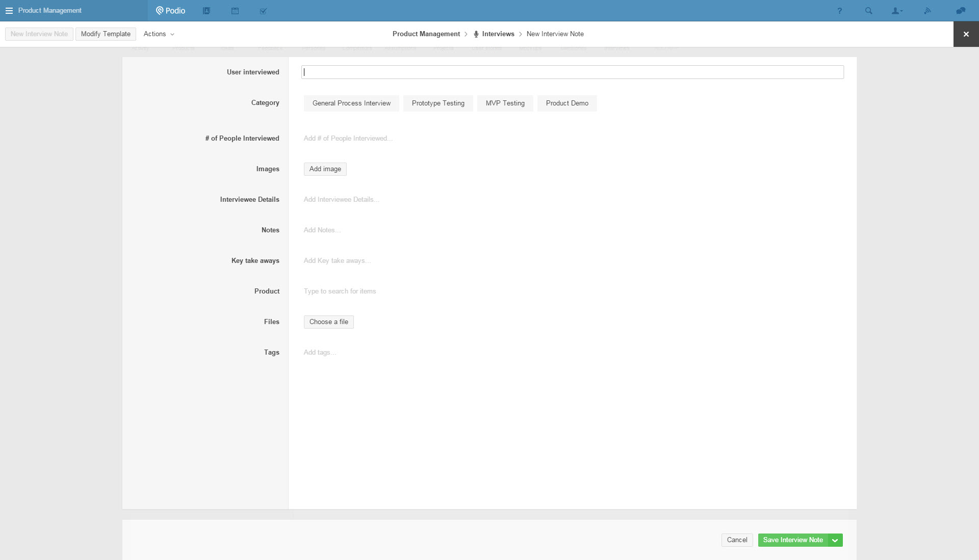Focus the Add Notes text field
The height and width of the screenshot is (560, 979).
point(322,230)
